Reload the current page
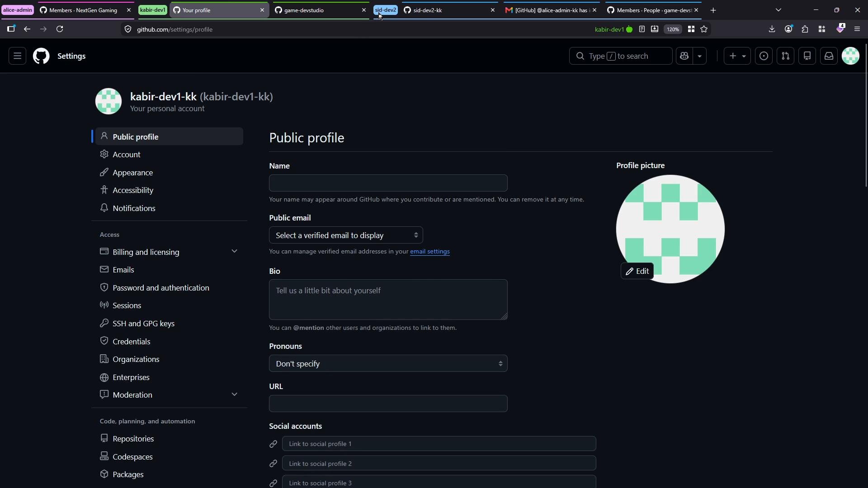 [60, 29]
